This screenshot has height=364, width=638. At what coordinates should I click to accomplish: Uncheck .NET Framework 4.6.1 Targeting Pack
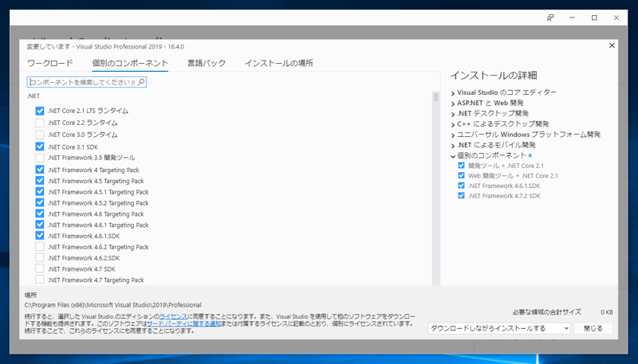pos(39,225)
